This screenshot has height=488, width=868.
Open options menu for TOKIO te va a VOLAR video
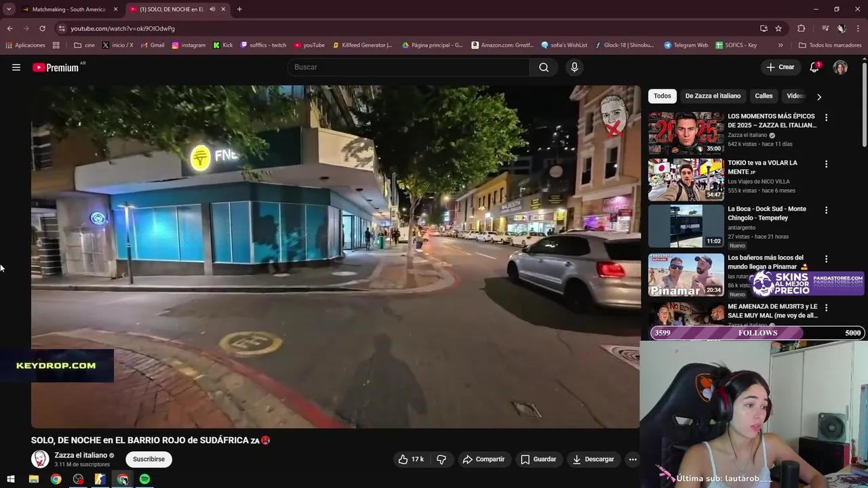[826, 164]
